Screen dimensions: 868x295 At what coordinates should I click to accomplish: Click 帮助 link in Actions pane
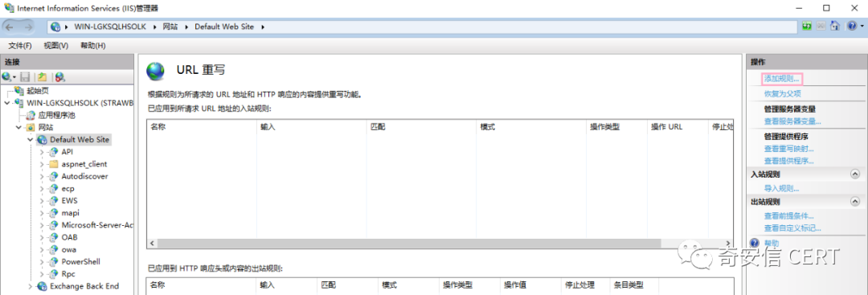(x=772, y=243)
